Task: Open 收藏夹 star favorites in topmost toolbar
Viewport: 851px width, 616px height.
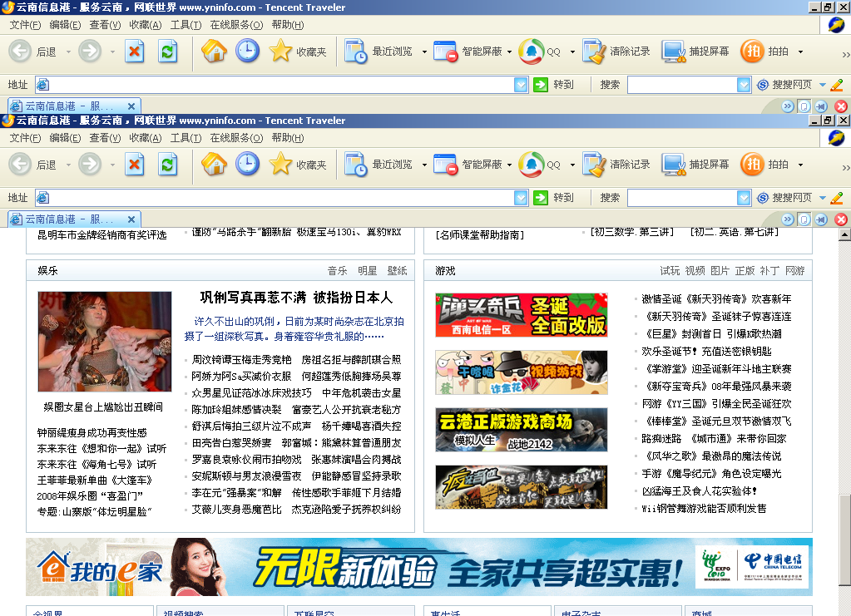Action: [281, 52]
